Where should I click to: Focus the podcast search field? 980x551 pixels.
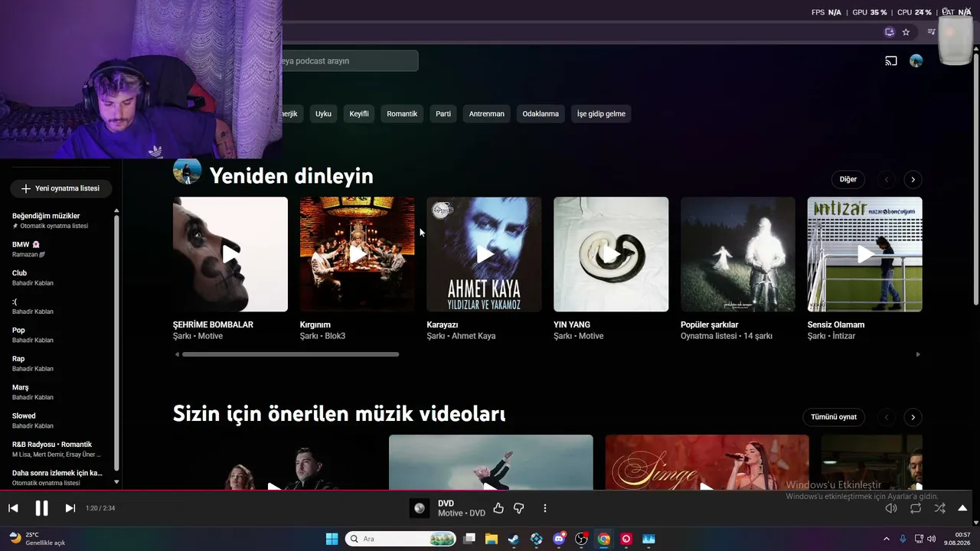(x=349, y=61)
